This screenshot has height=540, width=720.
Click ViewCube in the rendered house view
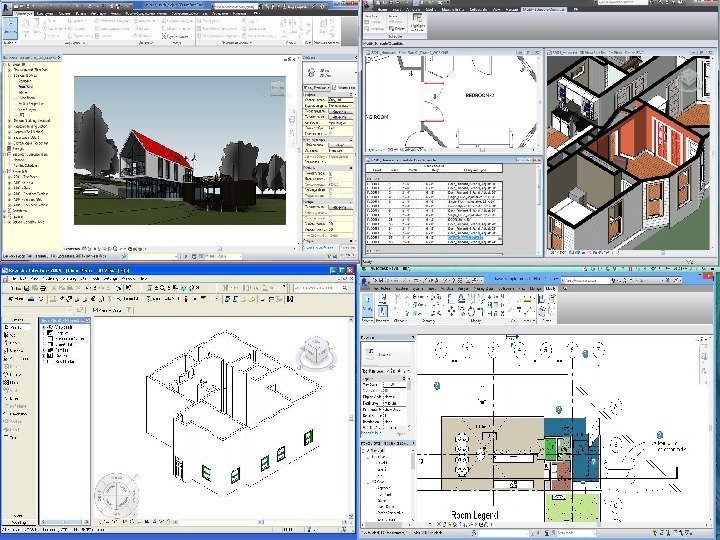click(x=277, y=88)
